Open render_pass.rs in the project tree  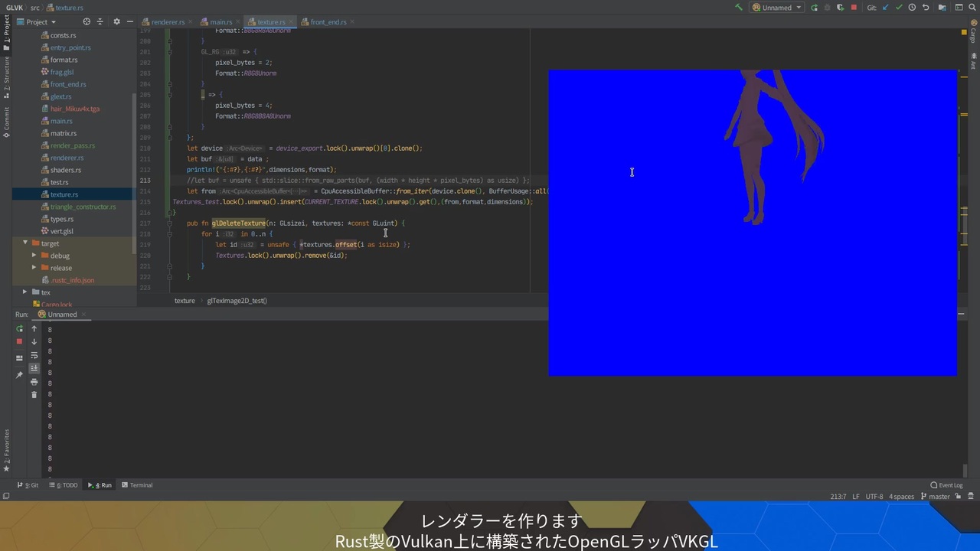pos(73,145)
